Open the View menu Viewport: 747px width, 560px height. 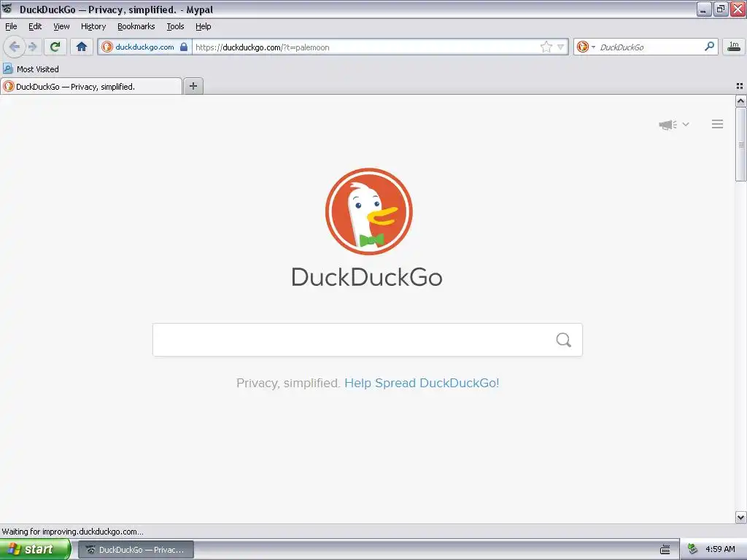61,26
